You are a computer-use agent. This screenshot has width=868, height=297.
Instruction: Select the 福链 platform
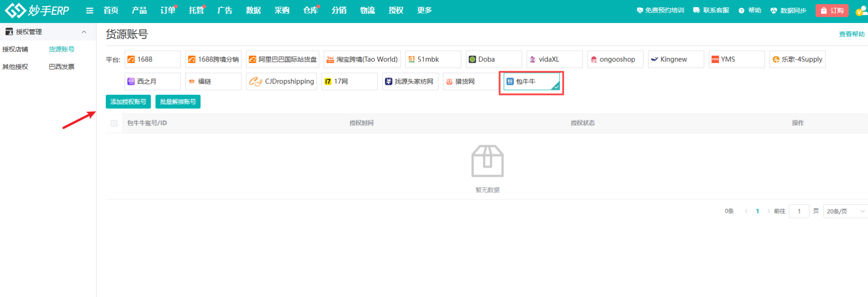pos(213,82)
